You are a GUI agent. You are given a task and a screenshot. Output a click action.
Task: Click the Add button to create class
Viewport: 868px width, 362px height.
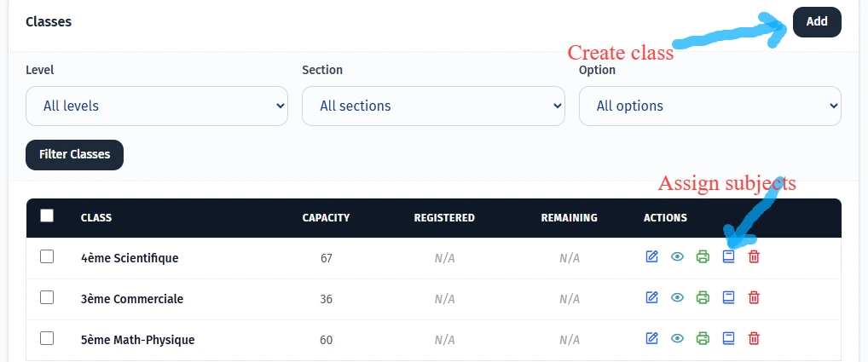point(817,22)
